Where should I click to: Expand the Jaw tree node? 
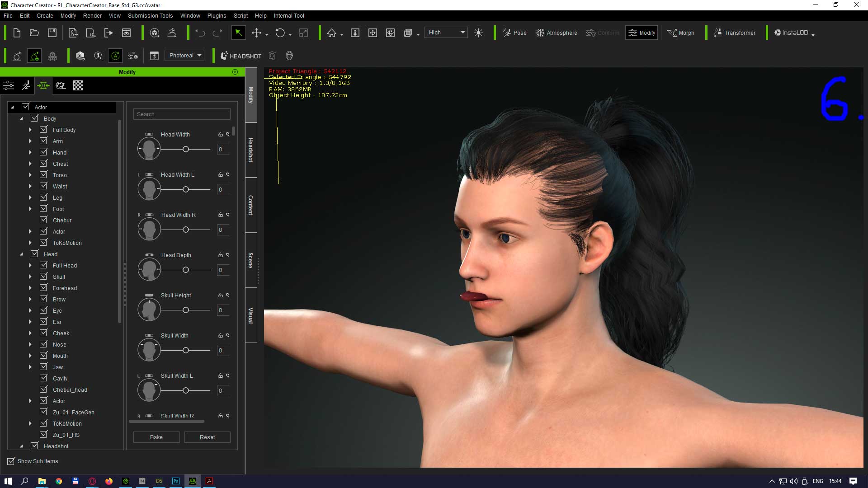[x=30, y=367]
